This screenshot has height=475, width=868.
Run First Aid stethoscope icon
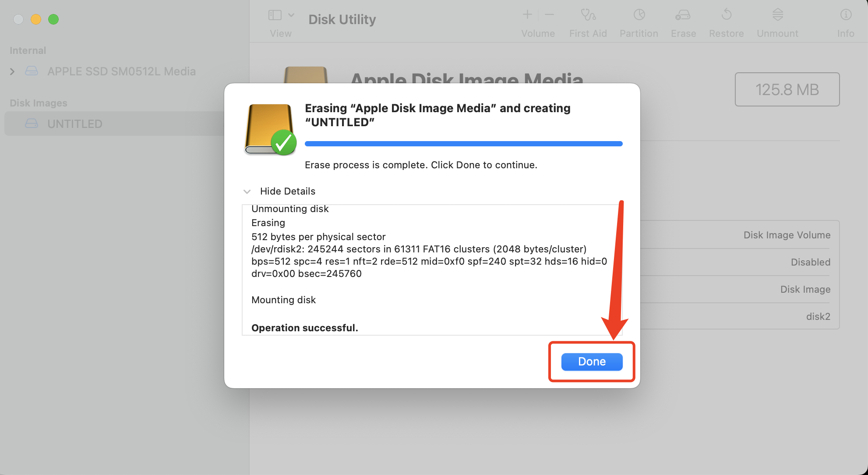588,15
